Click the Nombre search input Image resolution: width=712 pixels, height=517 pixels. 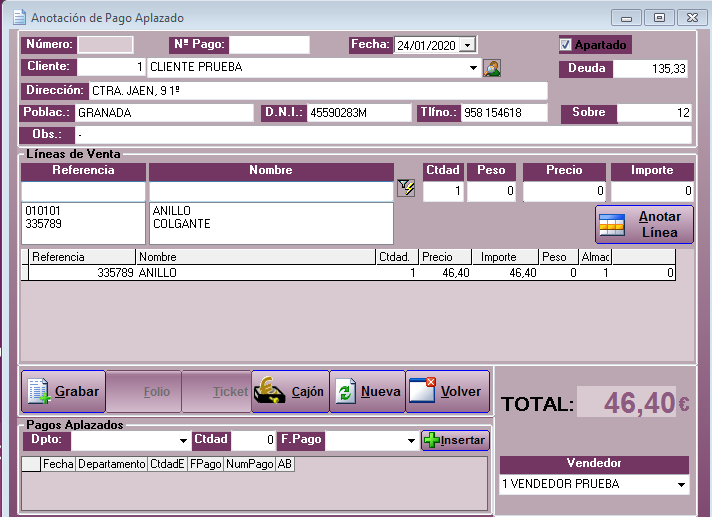click(271, 191)
